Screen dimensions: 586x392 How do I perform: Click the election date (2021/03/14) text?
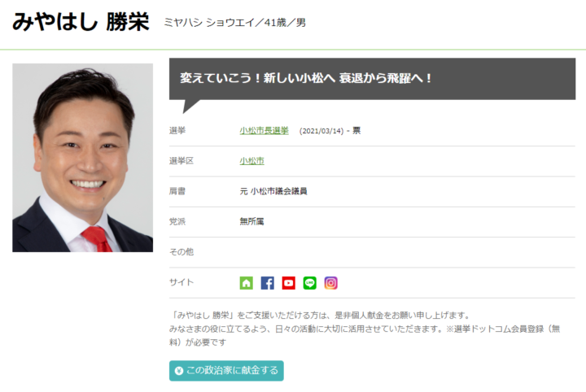coord(321,131)
